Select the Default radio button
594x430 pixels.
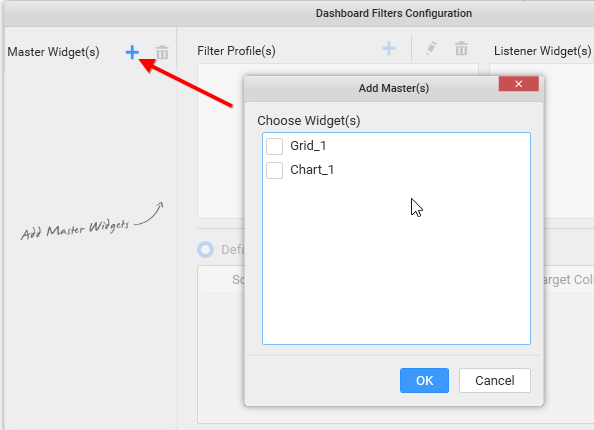tap(206, 250)
